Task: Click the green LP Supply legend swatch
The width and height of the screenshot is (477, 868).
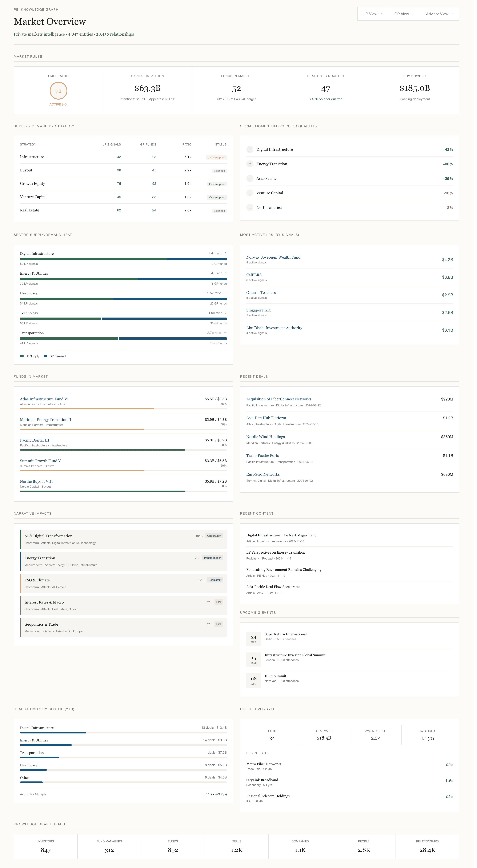Action: click(22, 356)
